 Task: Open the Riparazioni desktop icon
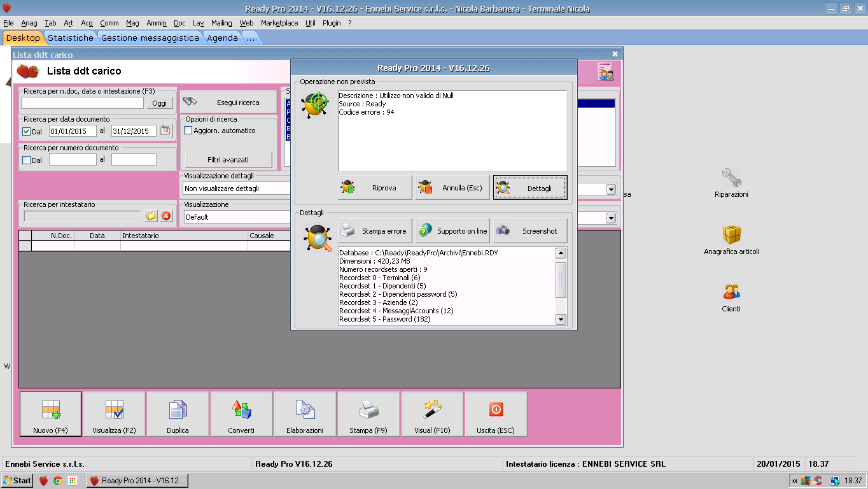click(x=731, y=183)
